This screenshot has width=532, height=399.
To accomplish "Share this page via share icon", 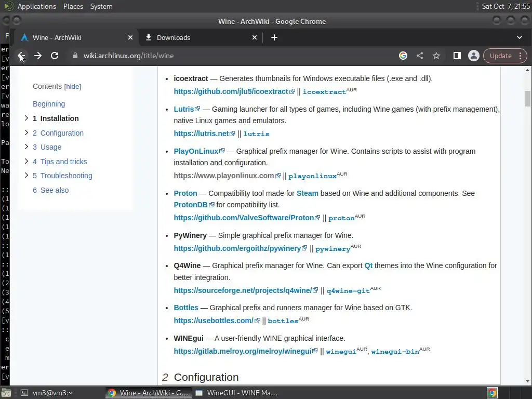I will point(420,56).
